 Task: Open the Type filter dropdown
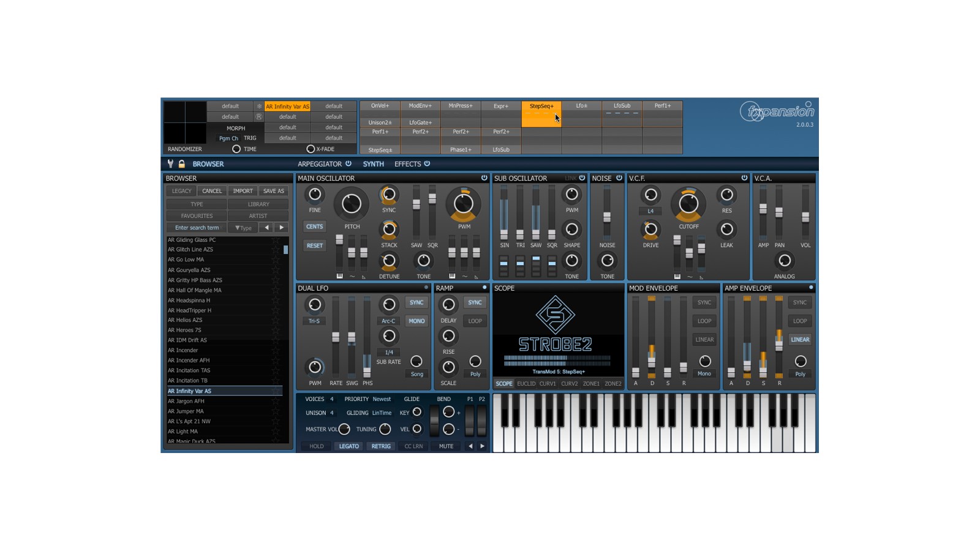pyautogui.click(x=244, y=228)
